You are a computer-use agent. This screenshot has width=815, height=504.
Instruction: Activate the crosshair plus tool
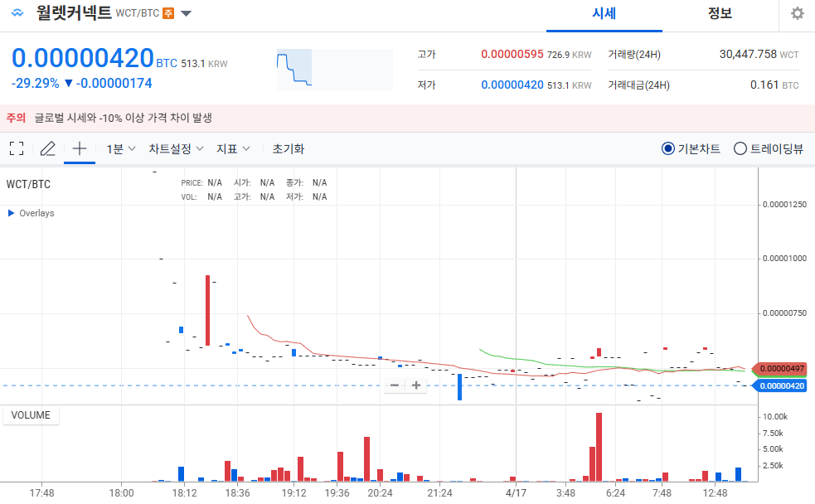click(79, 148)
